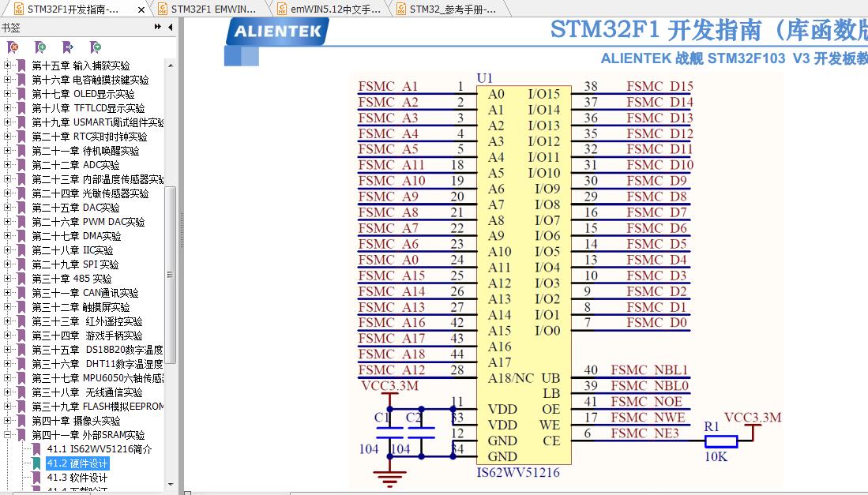Open the bookmark options dropdown icon
Viewport: 868px width, 495px height.
click(x=96, y=47)
